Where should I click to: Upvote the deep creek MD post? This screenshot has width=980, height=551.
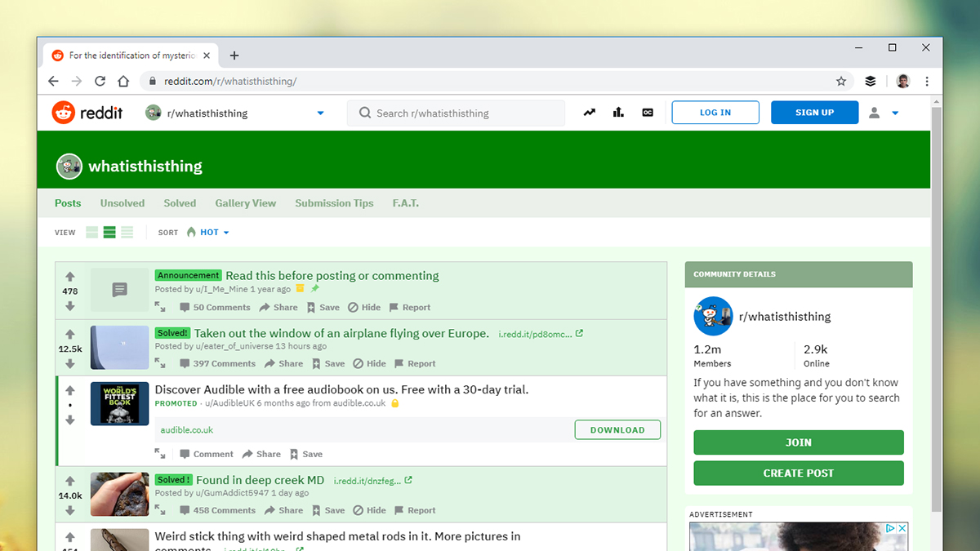70,481
